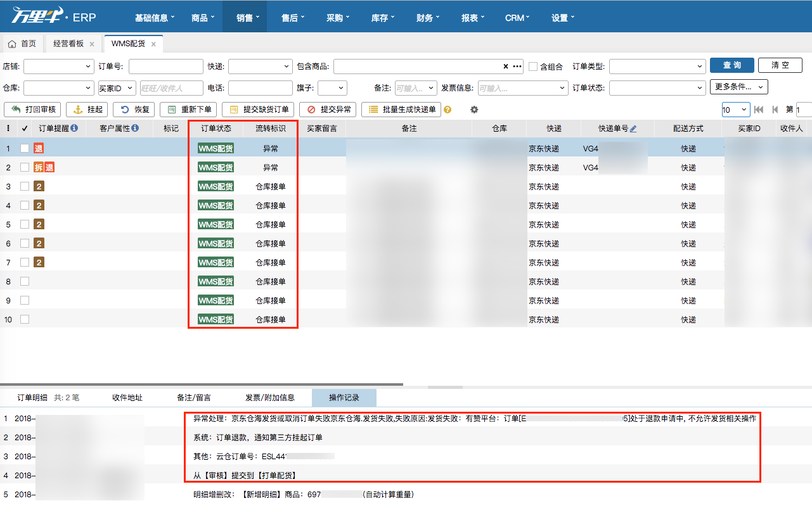812x508 pixels.
Task: Switch to 收件地址 tab
Action: (x=127, y=398)
